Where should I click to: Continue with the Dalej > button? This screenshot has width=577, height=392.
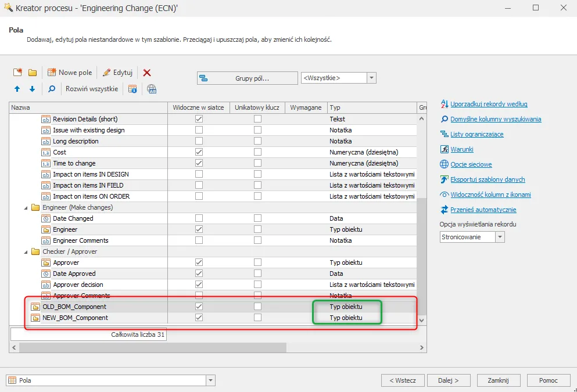pyautogui.click(x=448, y=380)
